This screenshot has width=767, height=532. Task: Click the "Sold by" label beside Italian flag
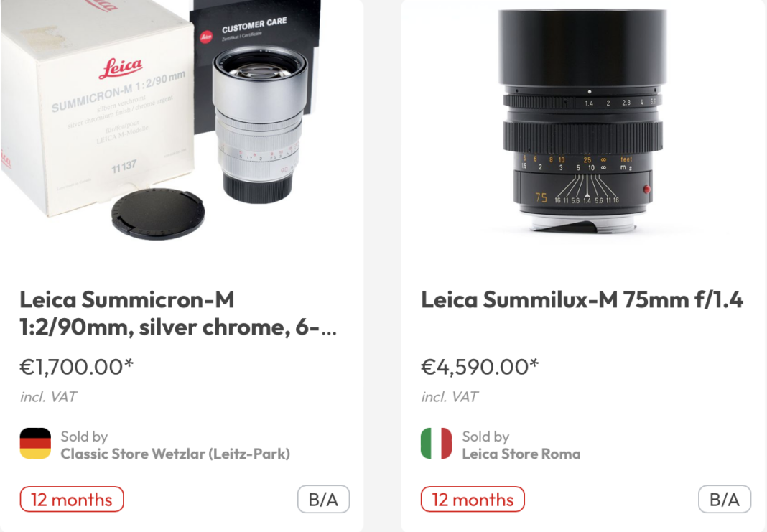point(485,437)
